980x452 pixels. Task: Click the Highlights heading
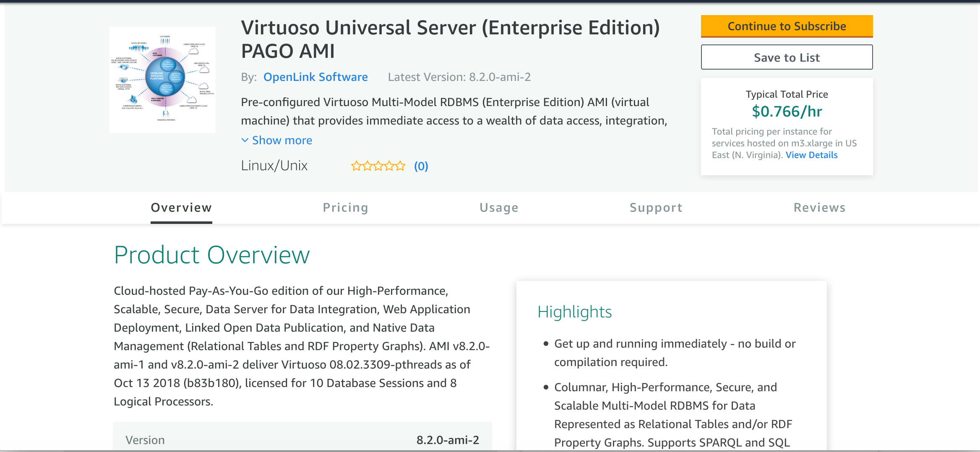[x=575, y=312]
